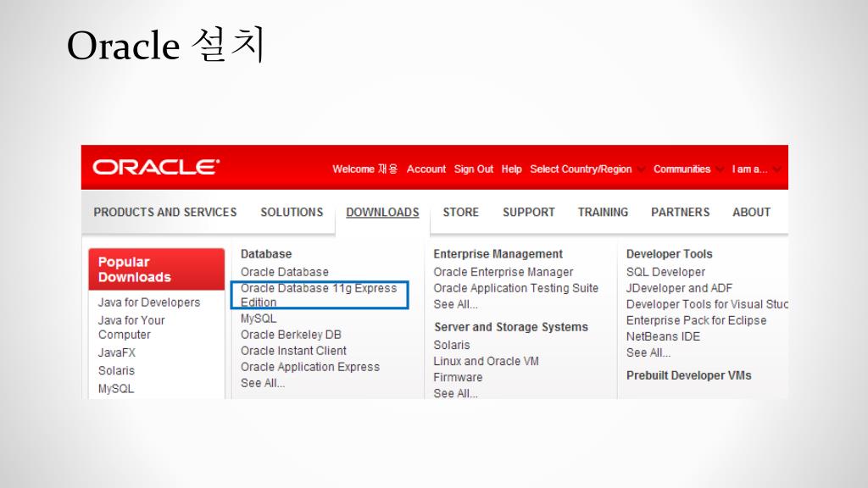Click See All under Database
Image resolution: width=868 pixels, height=488 pixels.
click(263, 383)
